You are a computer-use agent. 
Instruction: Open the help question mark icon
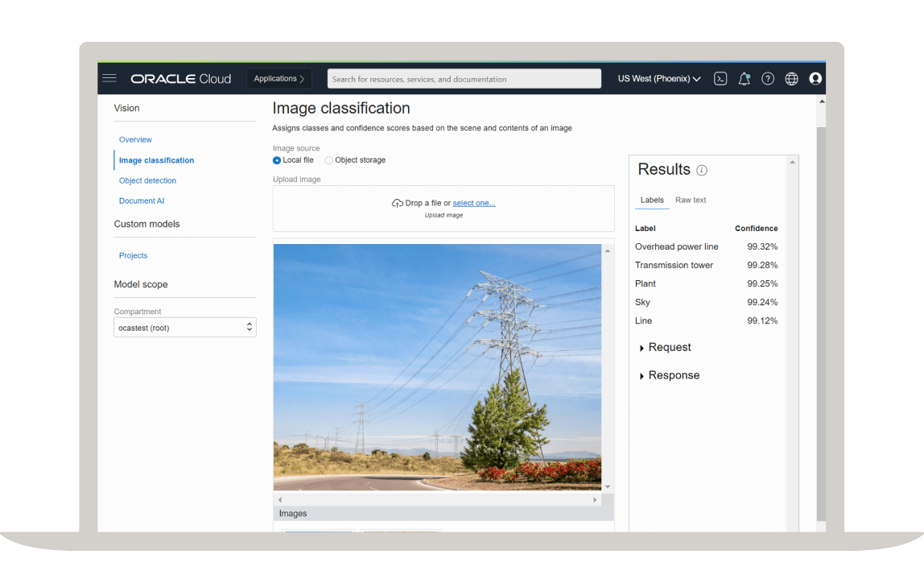coord(768,78)
